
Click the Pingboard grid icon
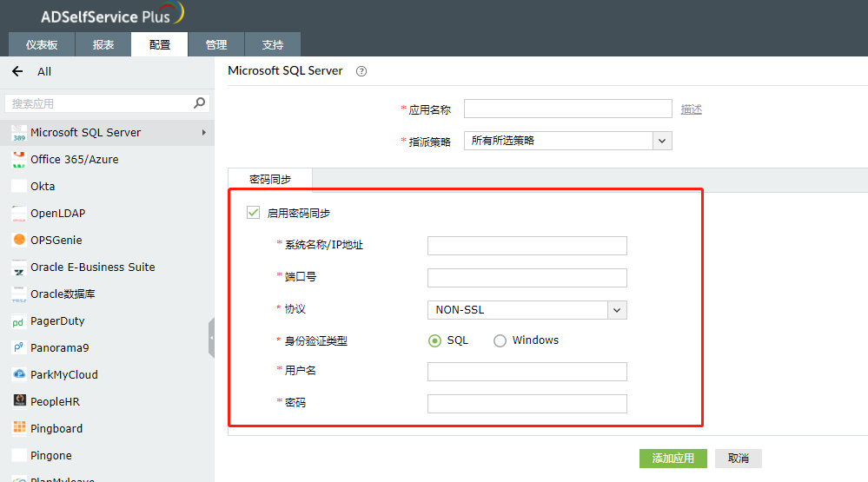point(19,427)
